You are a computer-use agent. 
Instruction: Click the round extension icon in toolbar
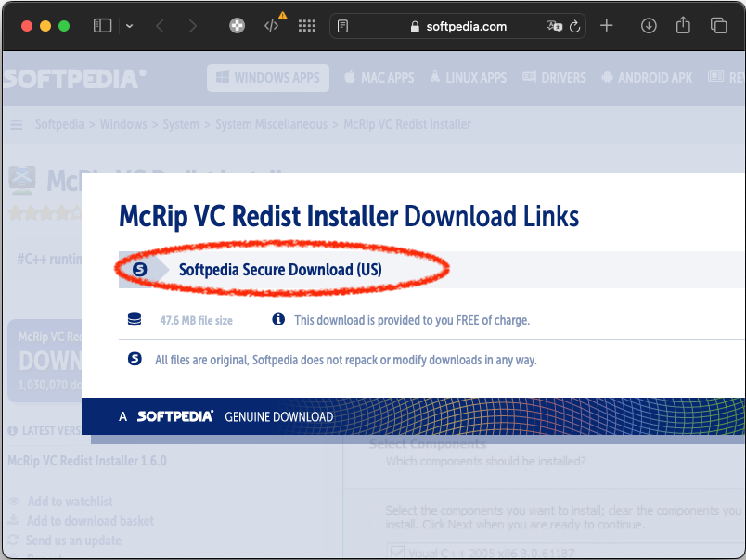pyautogui.click(x=237, y=26)
